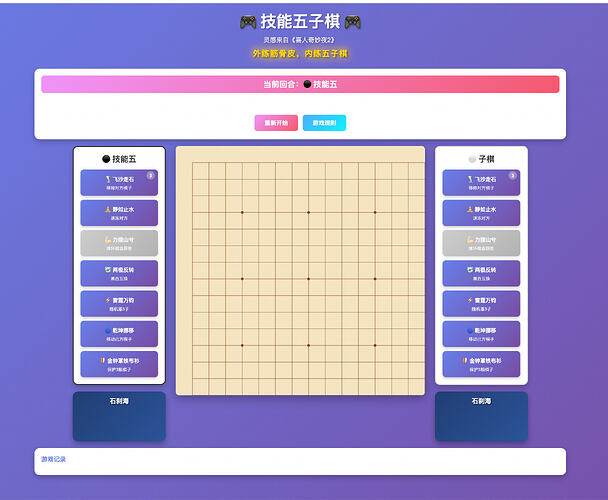The image size is (608, 500).
Task: Trigger white player's 两极反转 skill
Action: coord(481,273)
